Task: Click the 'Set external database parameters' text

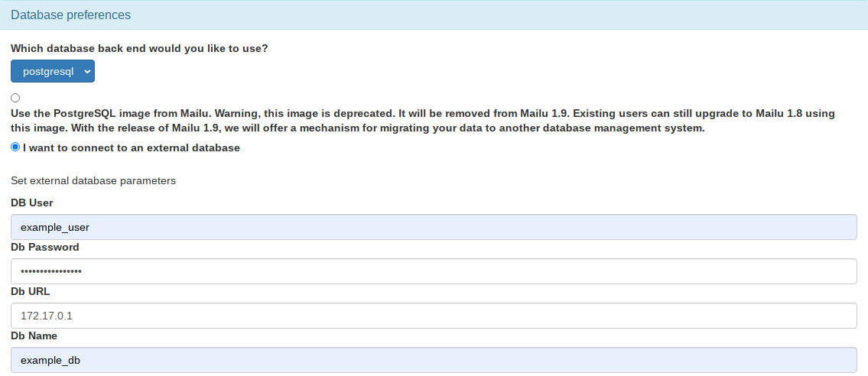Action: click(x=93, y=181)
